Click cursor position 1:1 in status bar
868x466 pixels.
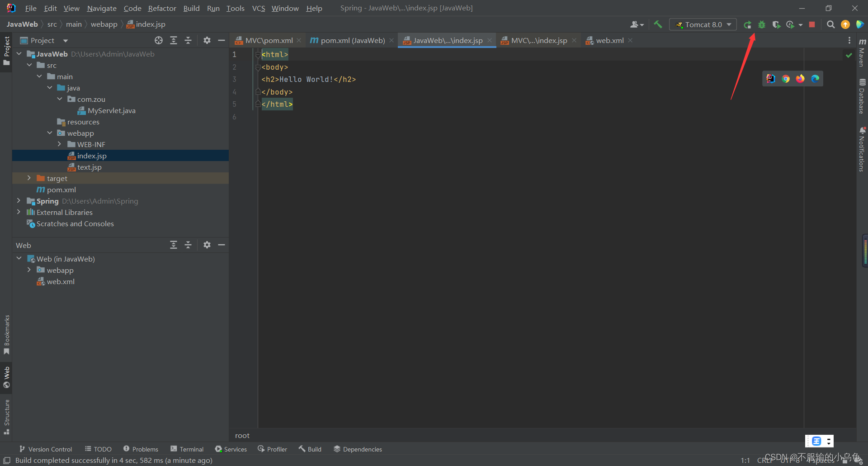(745, 460)
